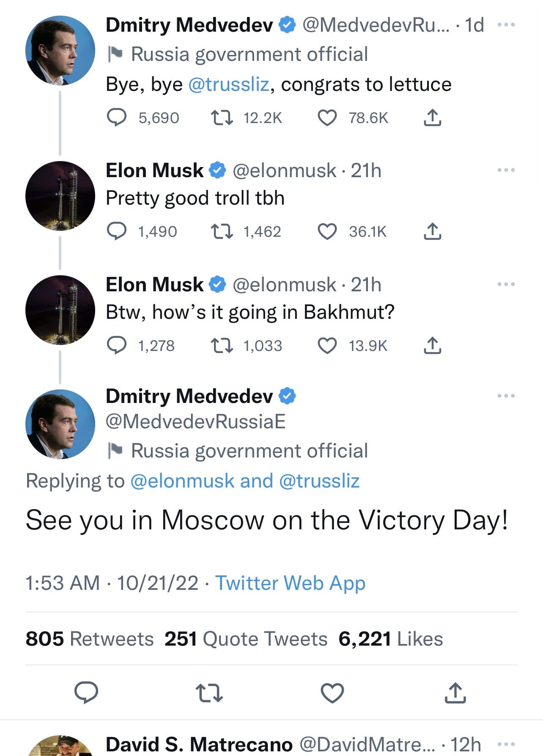Open the Twitter Web App source link
Image resolution: width=543 pixels, height=756 pixels.
coord(291,583)
